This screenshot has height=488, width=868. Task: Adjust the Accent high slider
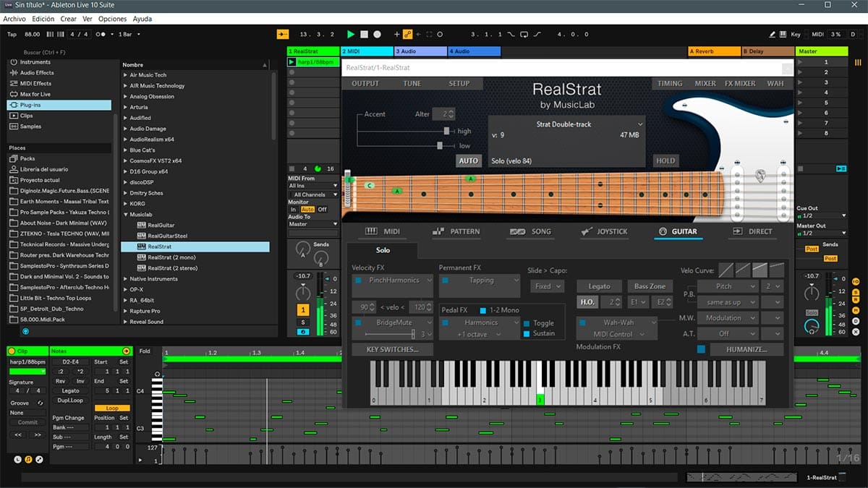447,131
